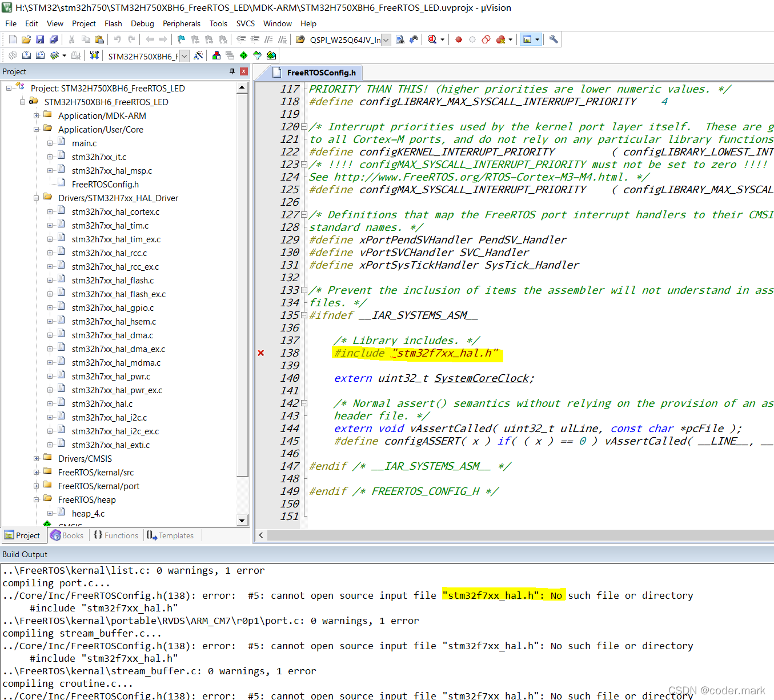Open the QSPI_W25Q64JV search dropdown
The image size is (774, 700).
tap(386, 39)
